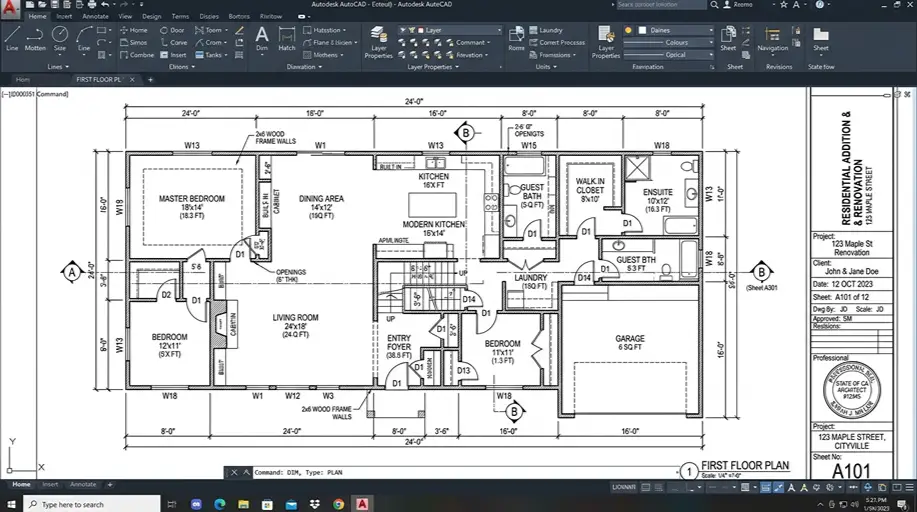The width and height of the screenshot is (917, 512).
Task: Close the command line with its X
Action: pos(234,472)
